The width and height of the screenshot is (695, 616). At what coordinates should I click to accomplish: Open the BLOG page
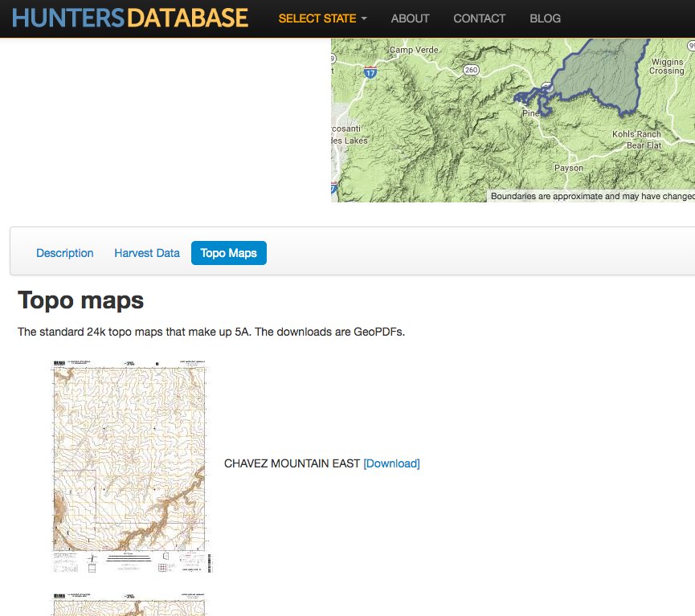pos(545,18)
